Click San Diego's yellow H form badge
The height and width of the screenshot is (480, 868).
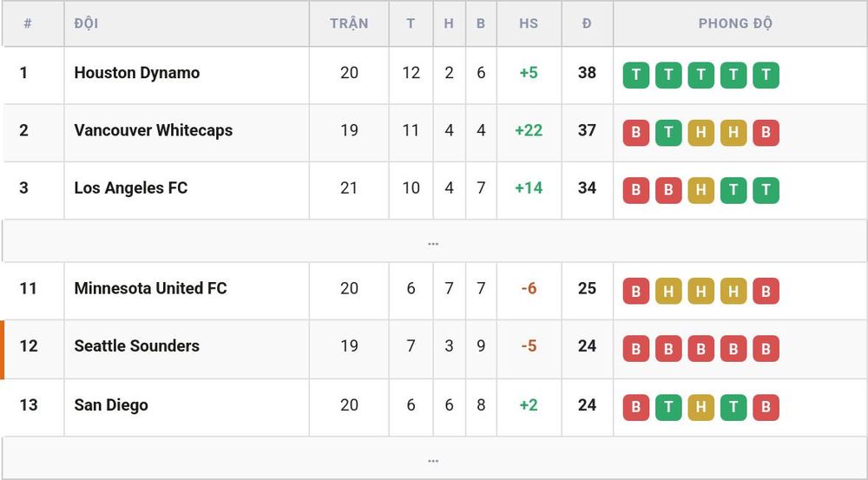point(700,407)
